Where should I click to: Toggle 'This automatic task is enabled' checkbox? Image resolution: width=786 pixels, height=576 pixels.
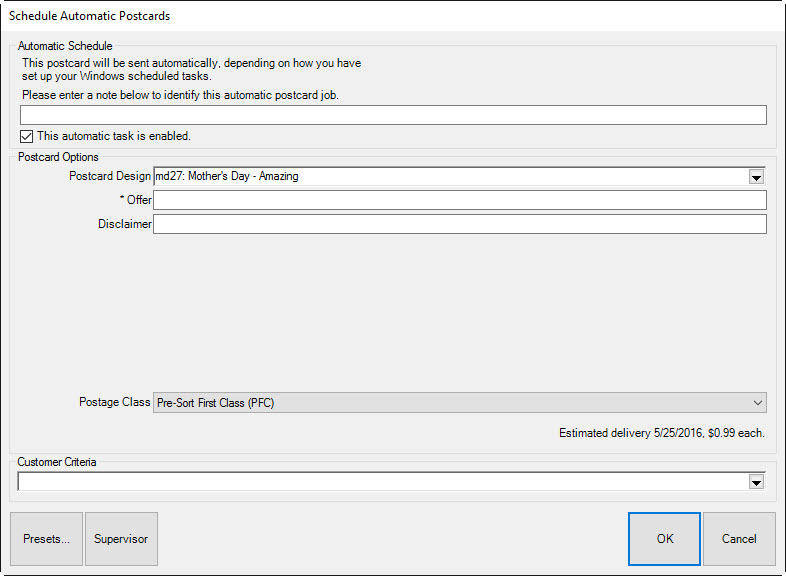(27, 136)
